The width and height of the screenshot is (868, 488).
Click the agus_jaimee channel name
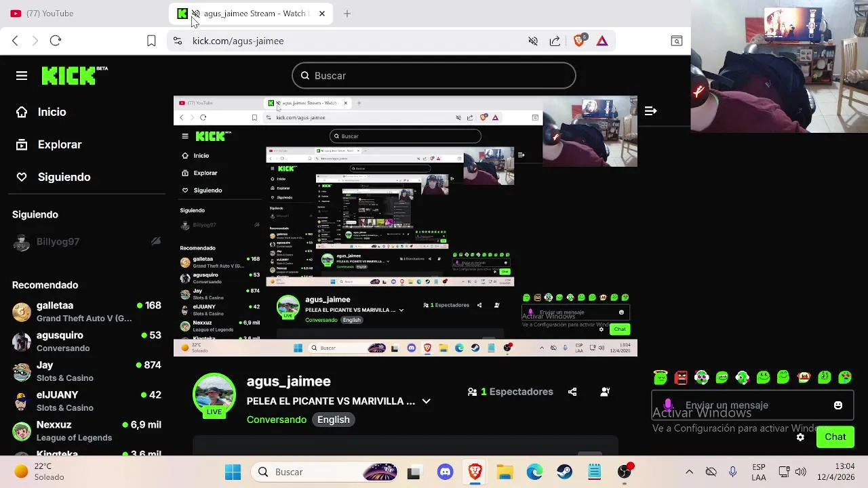pos(289,381)
